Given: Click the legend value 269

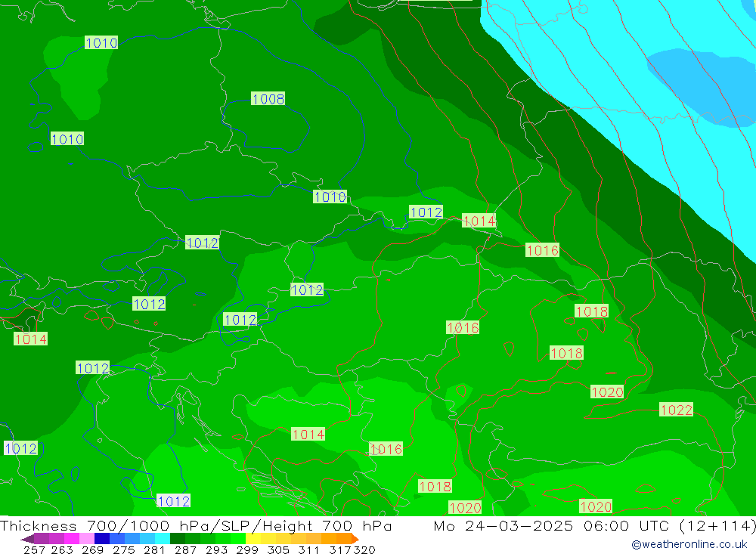Looking at the screenshot, I should tap(92, 549).
